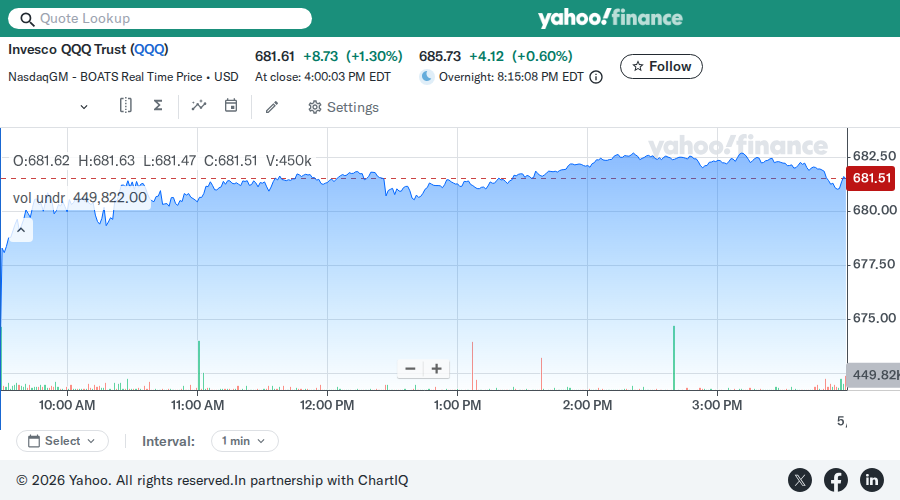Click the 2:00 PM time axis label
Image resolution: width=900 pixels, height=500 pixels.
[587, 405]
